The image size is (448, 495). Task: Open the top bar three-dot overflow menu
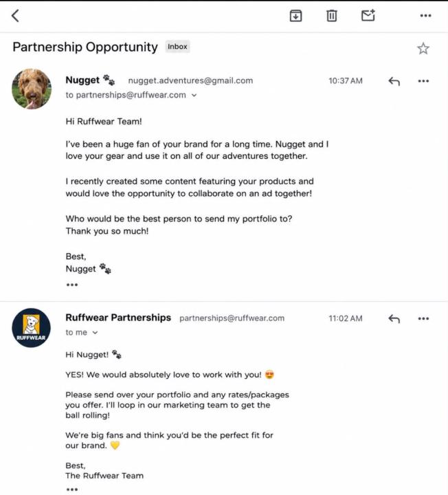tap(425, 15)
